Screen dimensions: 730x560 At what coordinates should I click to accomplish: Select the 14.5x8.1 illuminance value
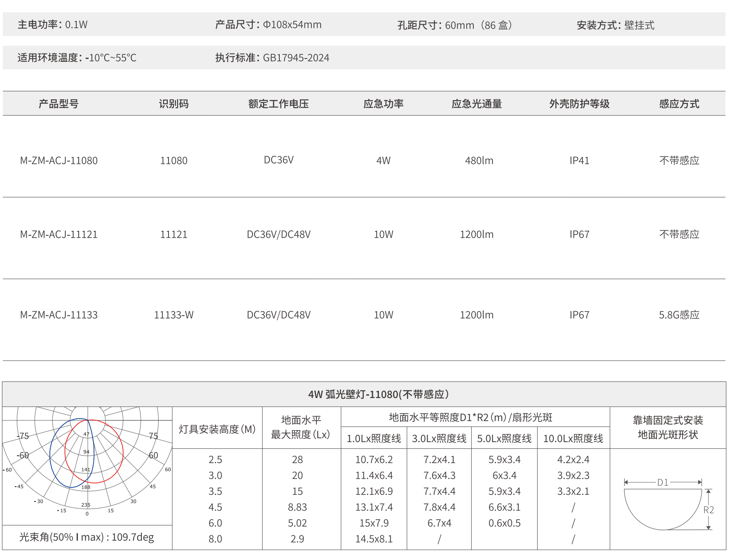tap(373, 539)
